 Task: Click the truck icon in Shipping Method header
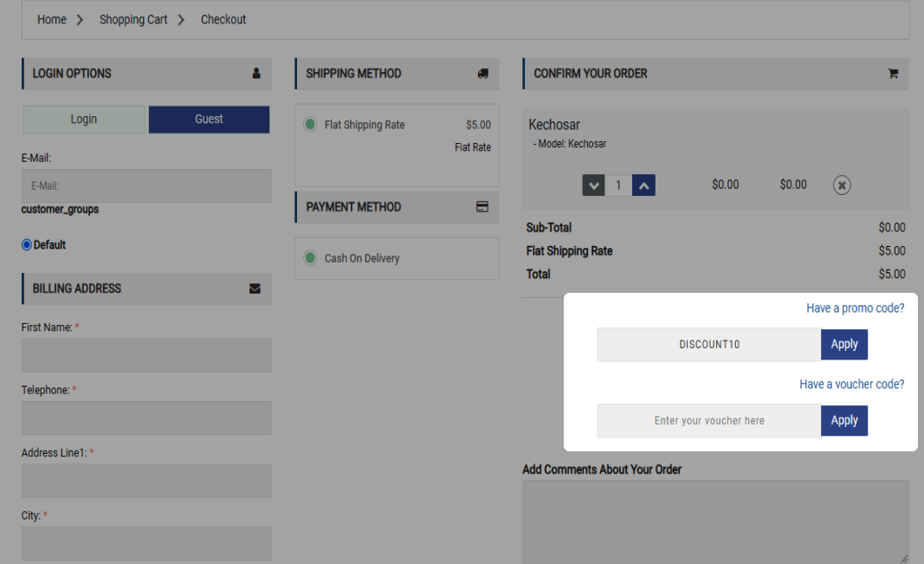[483, 74]
